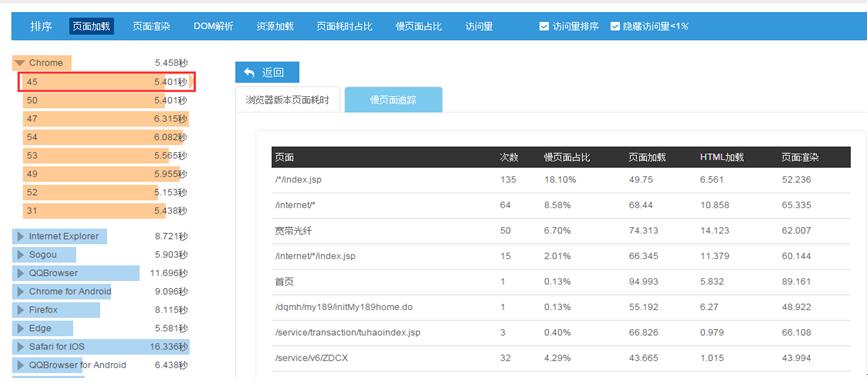Expand the QQBrowser group

click(20, 273)
